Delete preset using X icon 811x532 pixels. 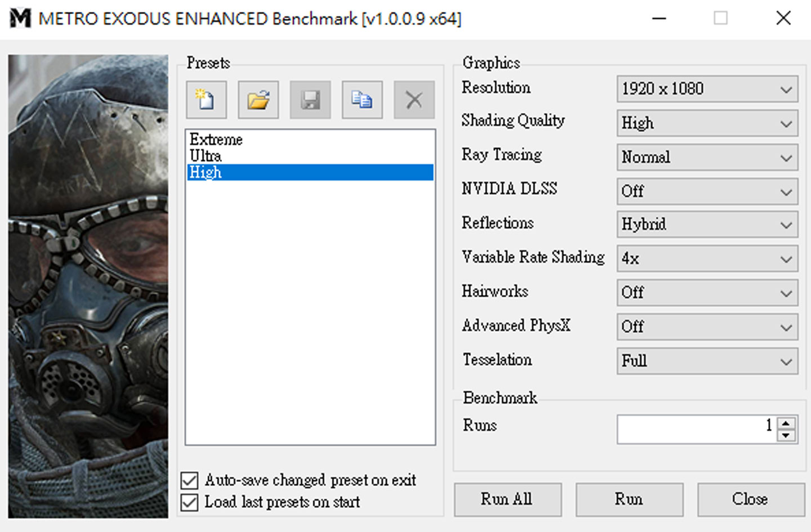click(414, 100)
